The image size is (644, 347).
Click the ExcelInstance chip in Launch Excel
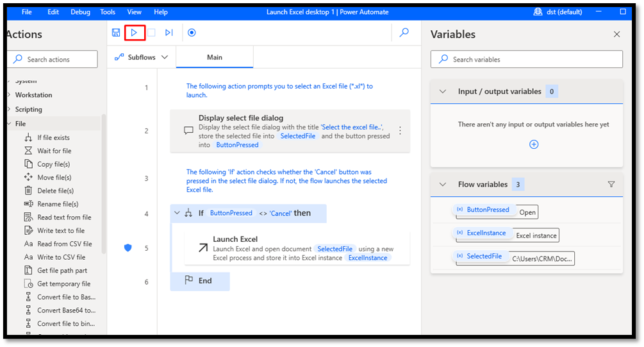[368, 258]
